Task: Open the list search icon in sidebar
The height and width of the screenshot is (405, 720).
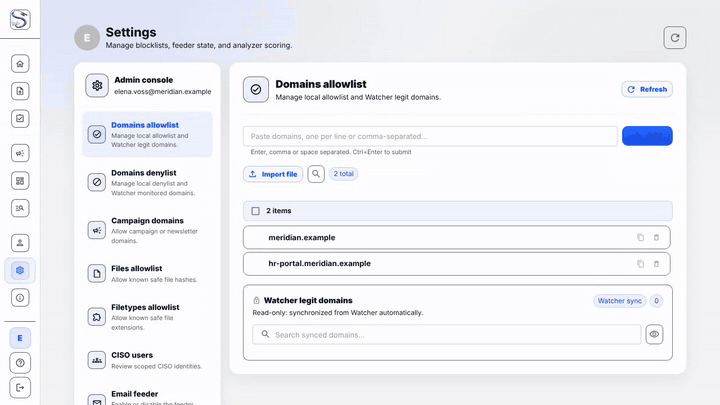Action: [x=20, y=208]
